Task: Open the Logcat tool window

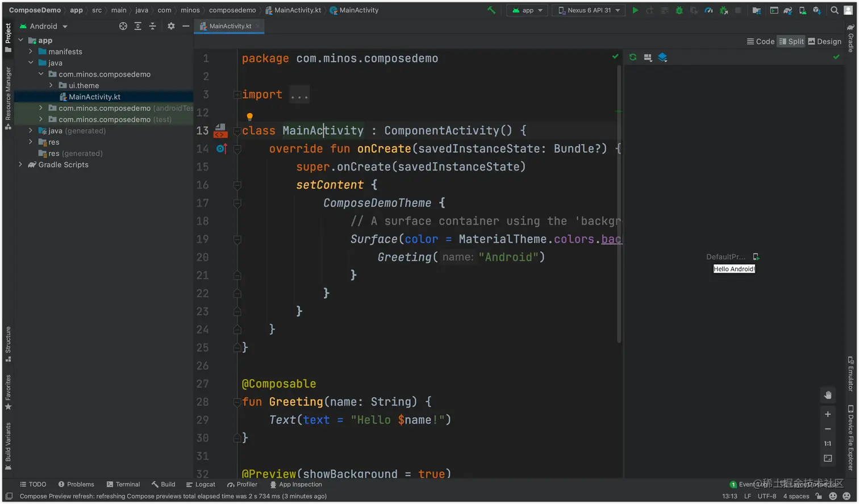Action: [x=201, y=485]
